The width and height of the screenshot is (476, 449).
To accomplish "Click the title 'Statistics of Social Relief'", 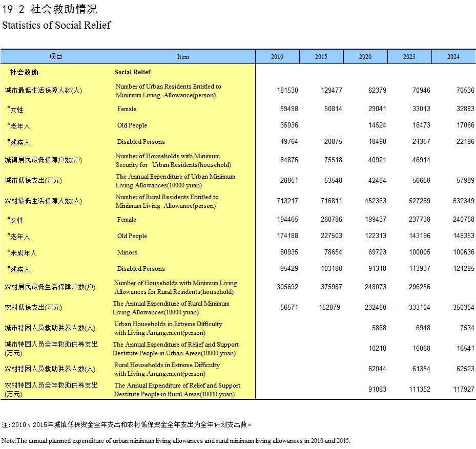I will tap(56, 25).
